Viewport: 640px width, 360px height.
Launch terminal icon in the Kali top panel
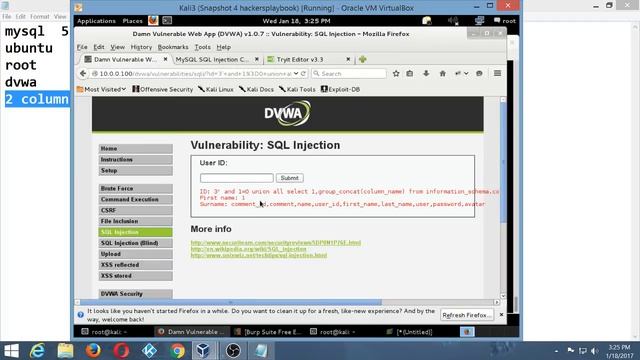(167, 20)
